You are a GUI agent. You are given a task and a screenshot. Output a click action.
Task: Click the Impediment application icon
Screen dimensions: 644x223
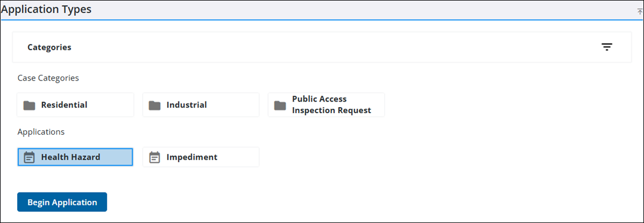point(155,158)
